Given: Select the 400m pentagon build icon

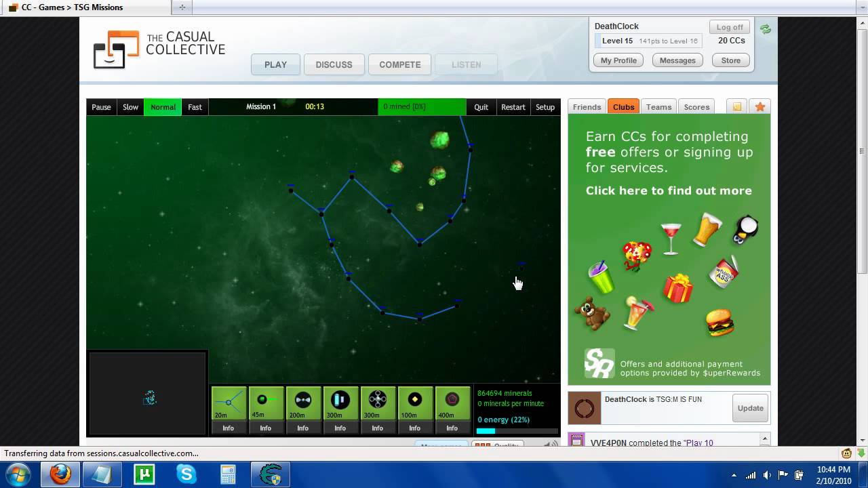Looking at the screenshot, I should coord(452,403).
